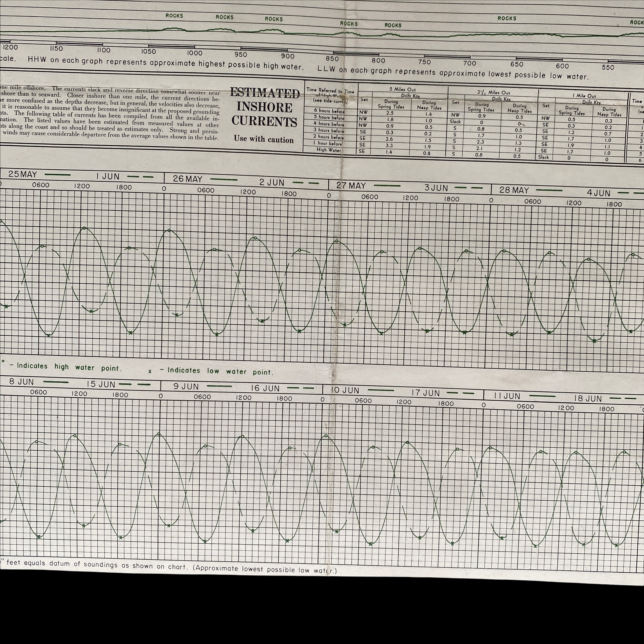Click the 3.3 drift value in table

pyautogui.click(x=389, y=145)
